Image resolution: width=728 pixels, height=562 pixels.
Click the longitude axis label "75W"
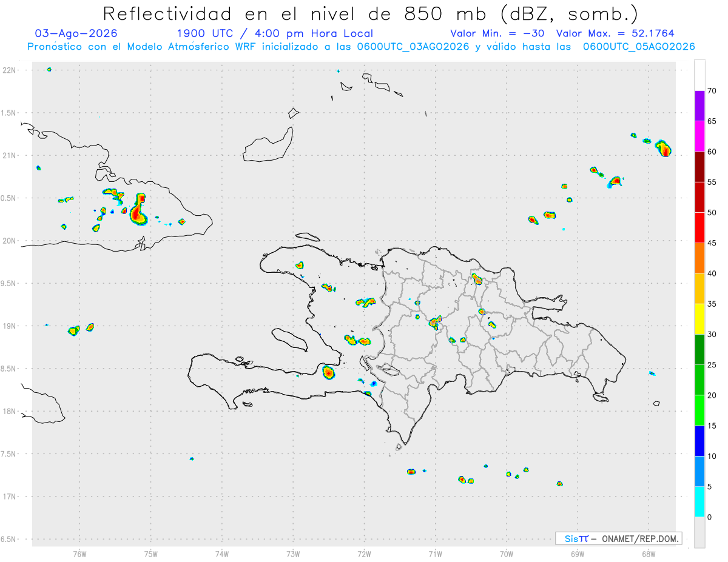coord(151,554)
